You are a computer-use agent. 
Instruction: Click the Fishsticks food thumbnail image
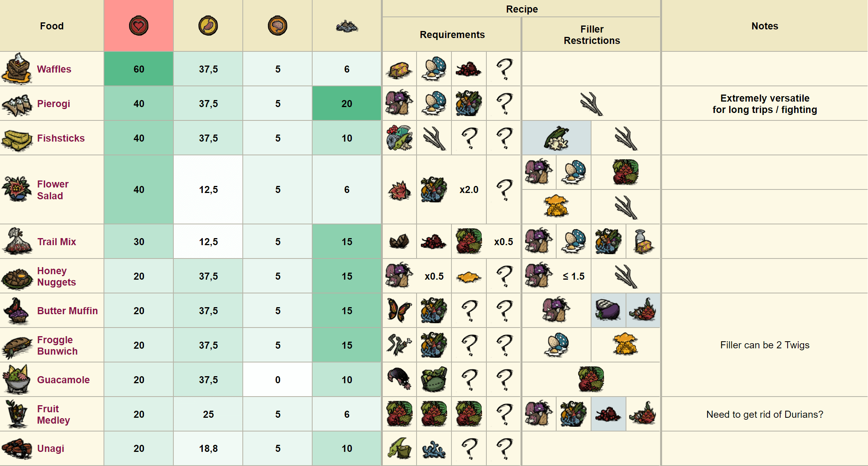click(17, 139)
